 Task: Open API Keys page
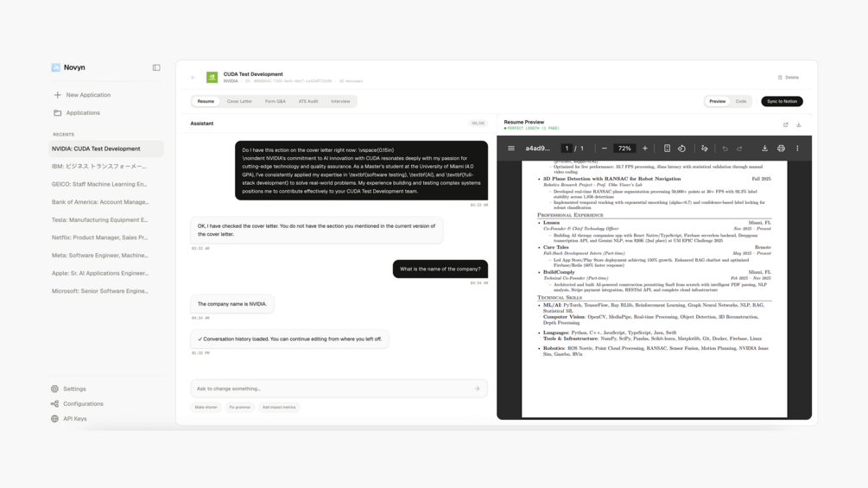click(x=75, y=419)
